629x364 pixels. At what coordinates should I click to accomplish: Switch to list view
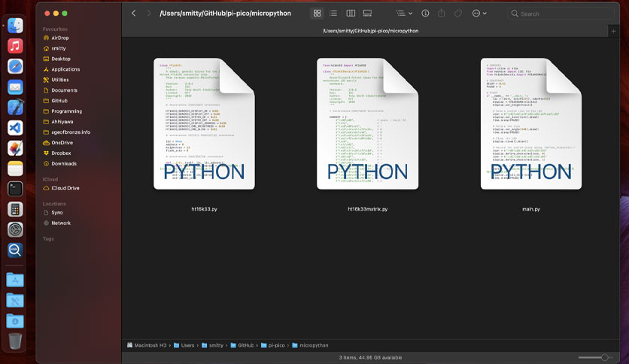pyautogui.click(x=333, y=14)
